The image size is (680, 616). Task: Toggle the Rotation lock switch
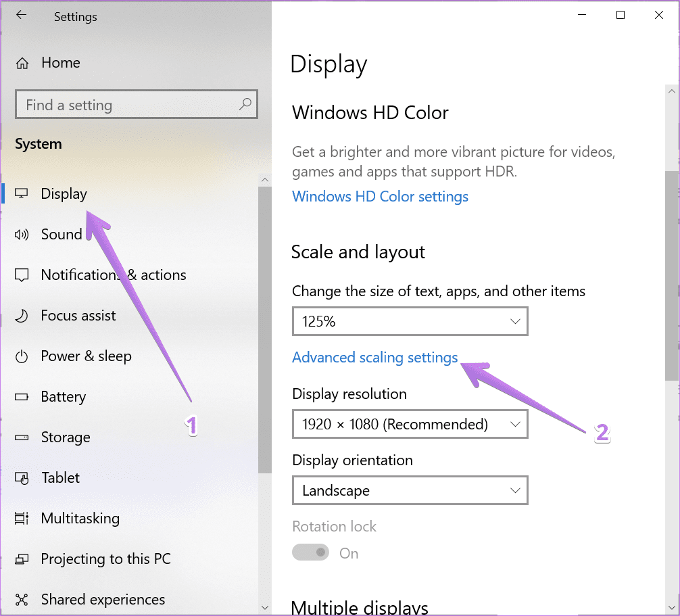coord(310,552)
